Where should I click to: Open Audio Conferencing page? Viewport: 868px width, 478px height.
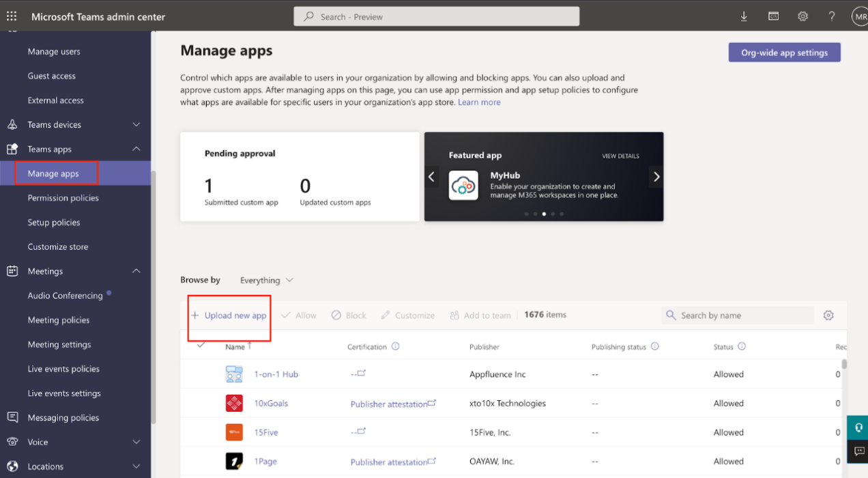point(66,296)
